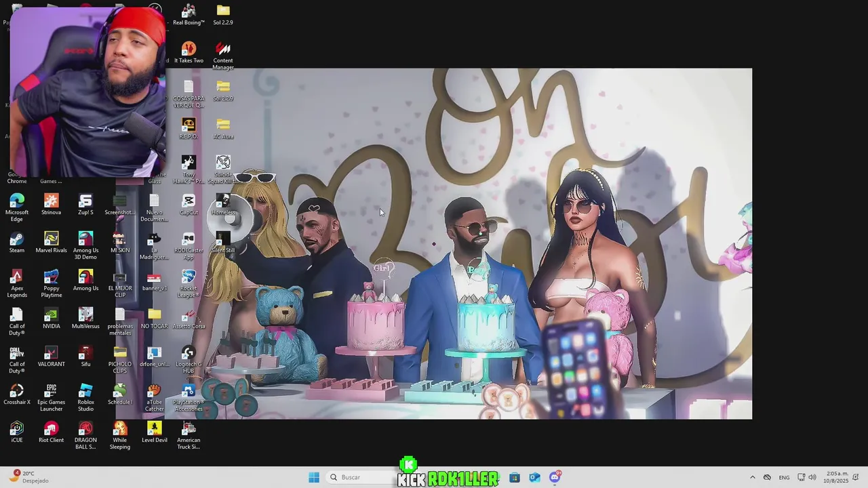The width and height of the screenshot is (868, 488).
Task: Open the CapCut desktop shortcut
Action: 189,204
